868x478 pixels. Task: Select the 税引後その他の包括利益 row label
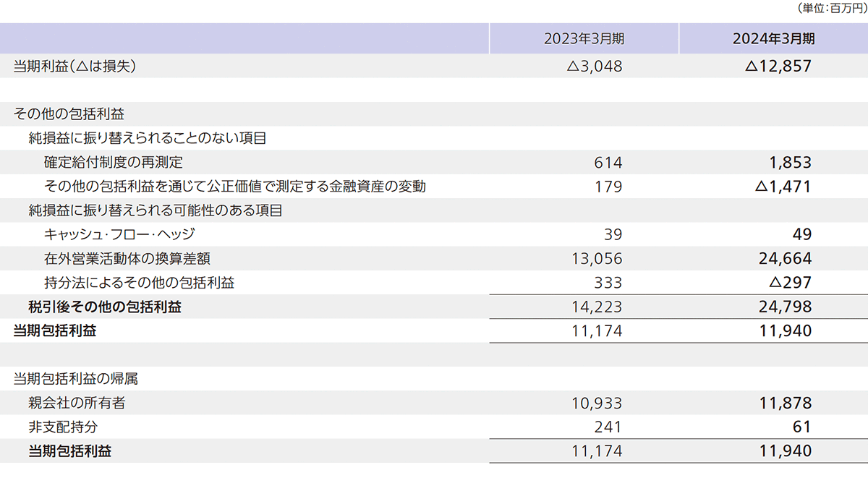tap(105, 307)
